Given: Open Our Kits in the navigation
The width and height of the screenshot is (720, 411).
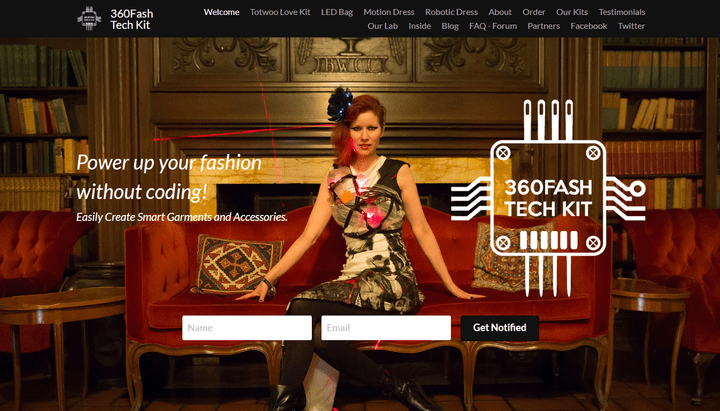Looking at the screenshot, I should point(572,12).
